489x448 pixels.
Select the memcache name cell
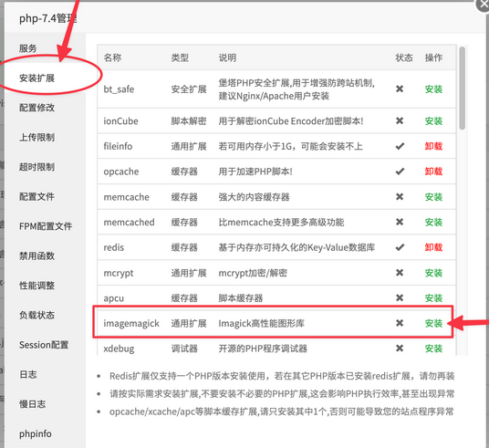click(x=126, y=197)
